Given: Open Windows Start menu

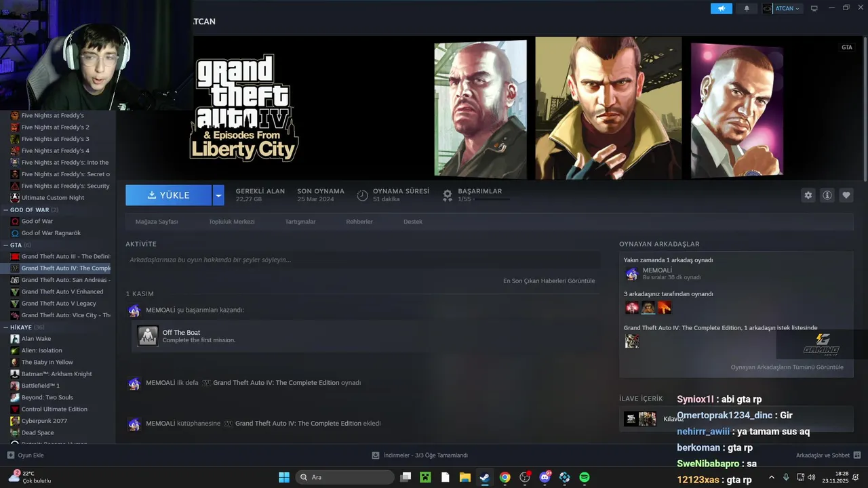Looking at the screenshot, I should click(x=284, y=477).
